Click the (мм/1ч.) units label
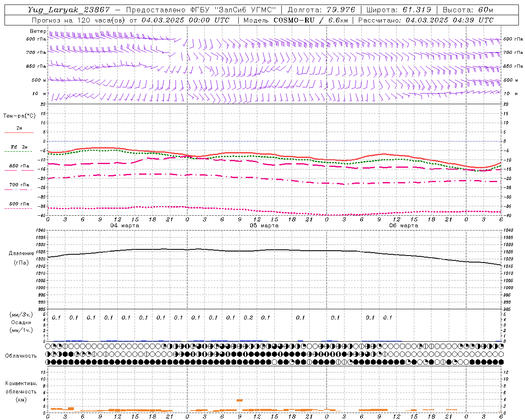 point(21,330)
